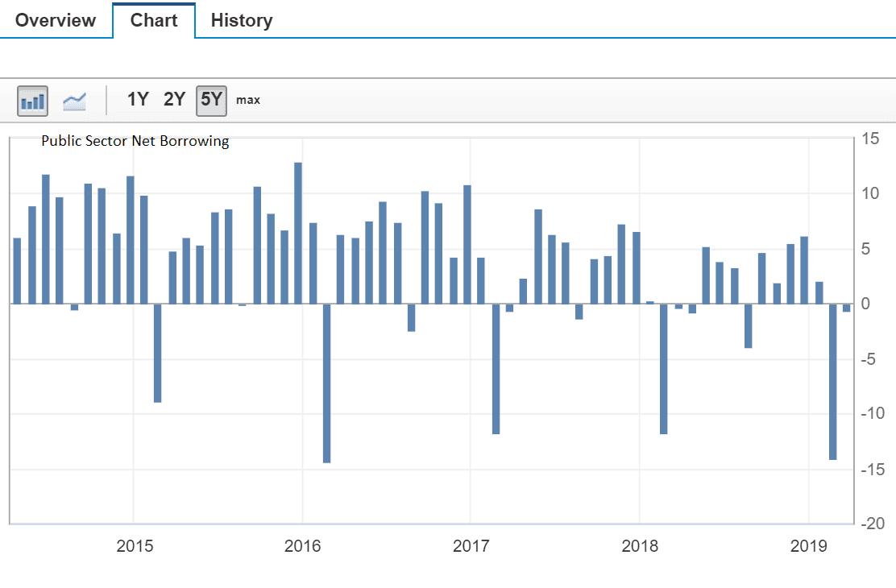
Task: Click the large negative bar in early 2019
Action: click(832, 381)
